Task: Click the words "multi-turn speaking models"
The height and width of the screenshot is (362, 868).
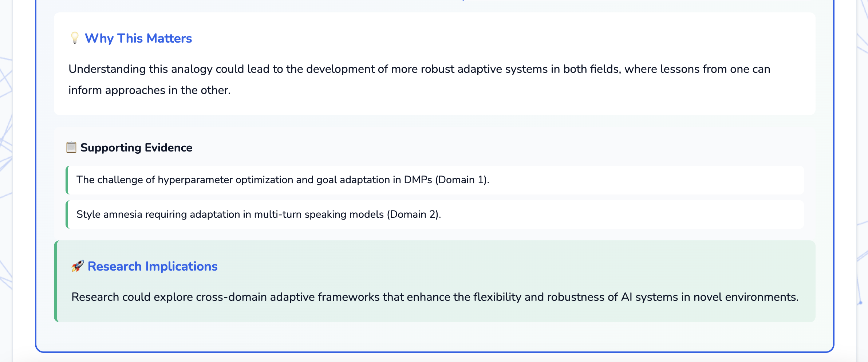Action: tap(319, 215)
